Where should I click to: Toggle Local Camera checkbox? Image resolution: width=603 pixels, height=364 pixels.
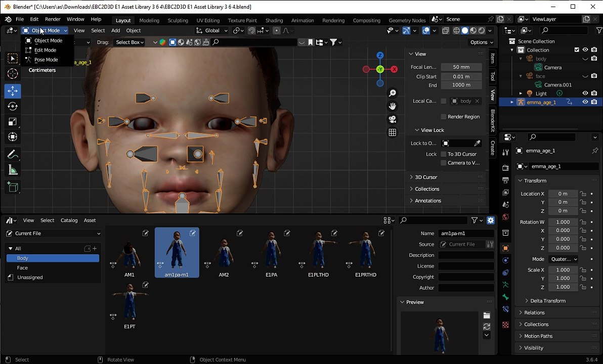444,101
